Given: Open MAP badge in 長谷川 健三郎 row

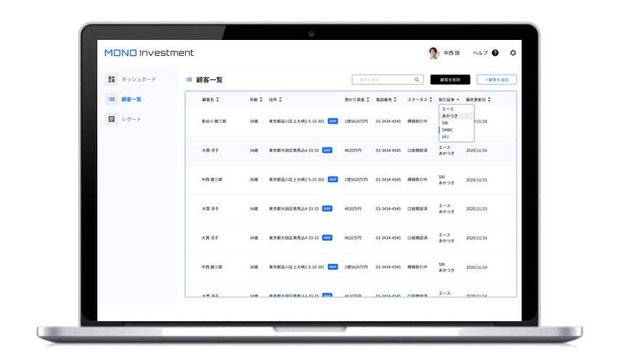Looking at the screenshot, I should coord(333,121).
